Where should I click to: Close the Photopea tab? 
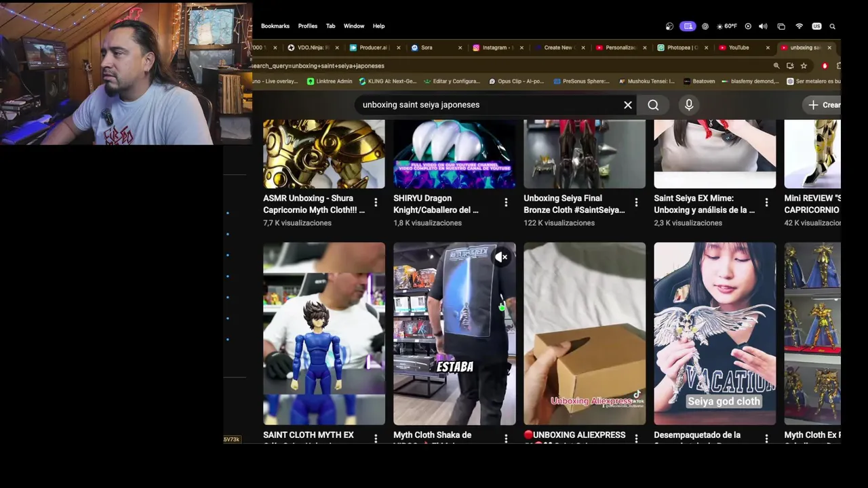point(706,47)
